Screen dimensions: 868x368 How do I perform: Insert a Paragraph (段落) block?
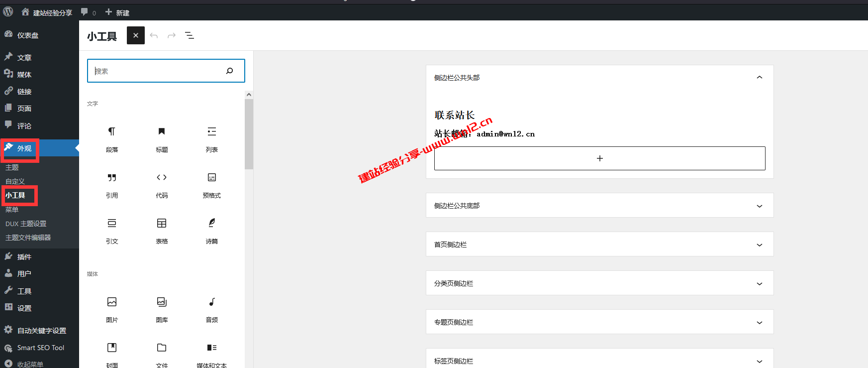112,138
